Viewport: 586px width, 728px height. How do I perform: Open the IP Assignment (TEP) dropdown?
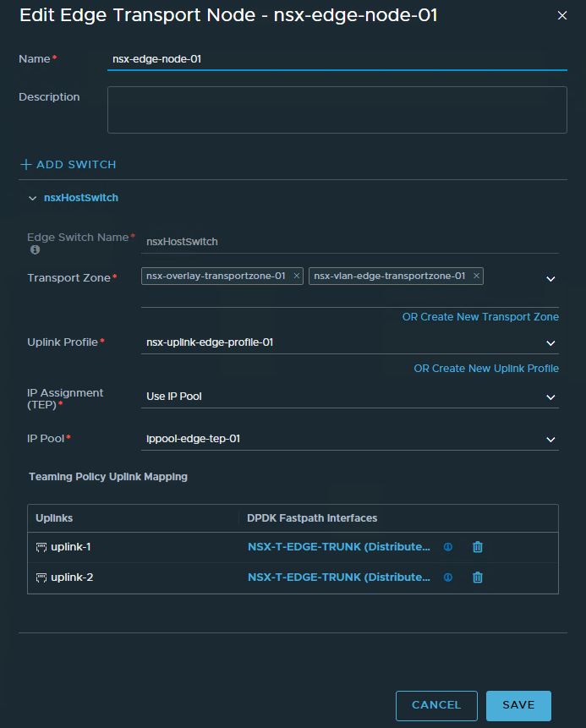pyautogui.click(x=550, y=397)
